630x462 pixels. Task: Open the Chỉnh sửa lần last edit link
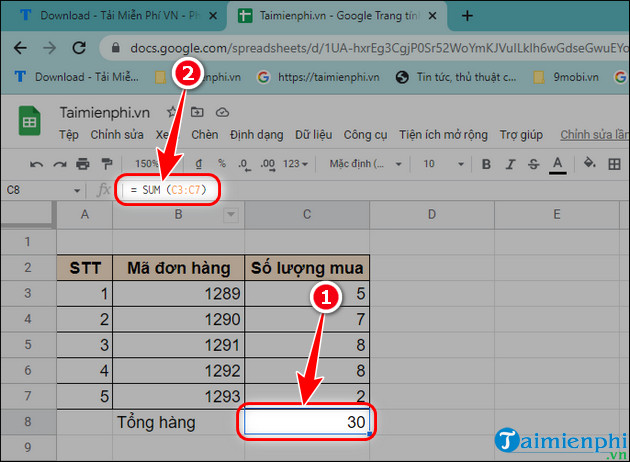595,135
